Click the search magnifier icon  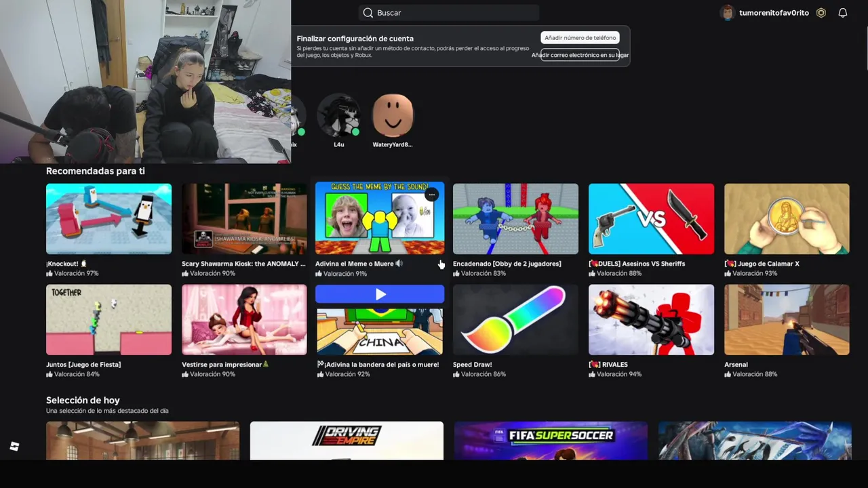pos(368,13)
